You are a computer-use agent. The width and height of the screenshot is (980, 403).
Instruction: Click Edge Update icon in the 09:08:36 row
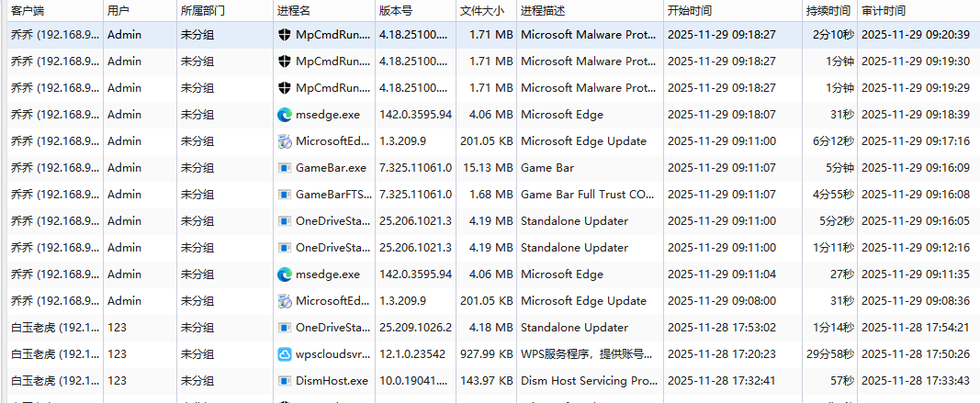[285, 301]
